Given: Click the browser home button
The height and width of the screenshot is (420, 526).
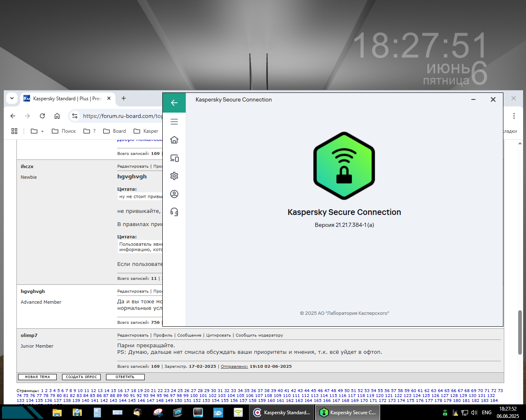Looking at the screenshot, I should point(57,116).
